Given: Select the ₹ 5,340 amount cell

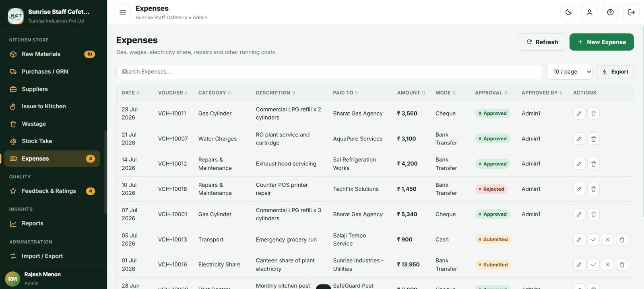Looking at the screenshot, I should tap(407, 214).
